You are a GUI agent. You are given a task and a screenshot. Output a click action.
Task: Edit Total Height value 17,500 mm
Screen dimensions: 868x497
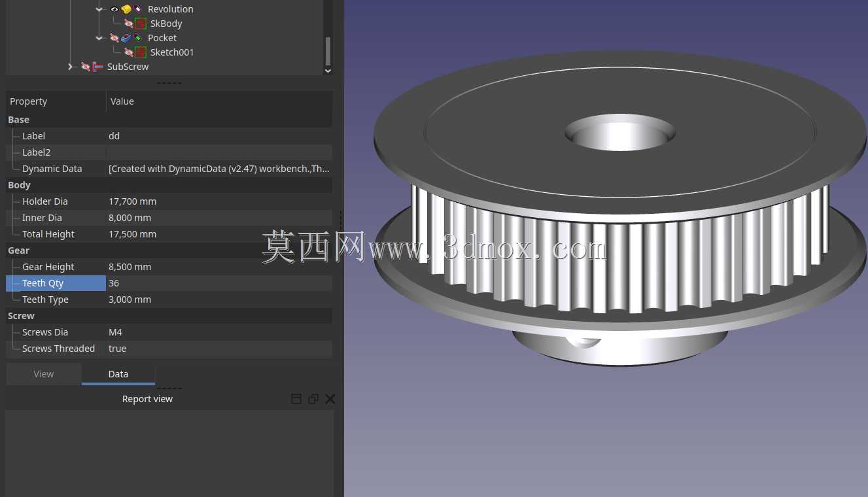219,234
